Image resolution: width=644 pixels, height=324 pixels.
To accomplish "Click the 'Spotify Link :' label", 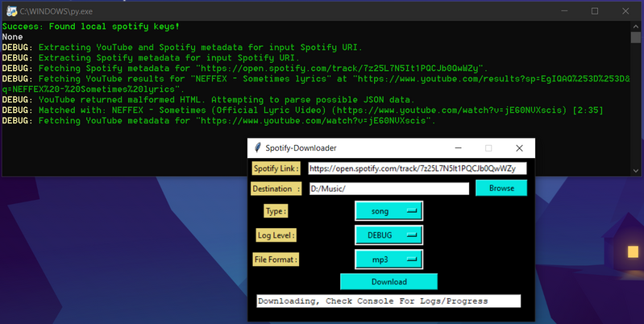I will [276, 168].
